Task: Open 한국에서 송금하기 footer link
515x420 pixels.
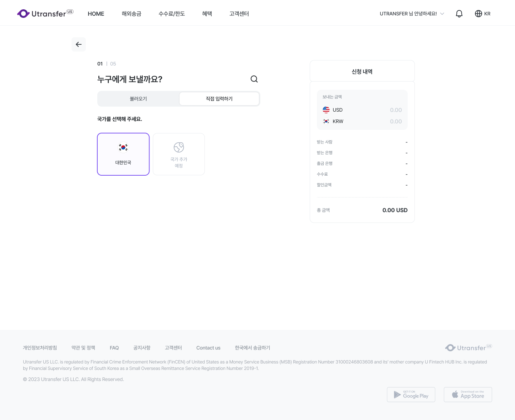Action: tap(252, 348)
